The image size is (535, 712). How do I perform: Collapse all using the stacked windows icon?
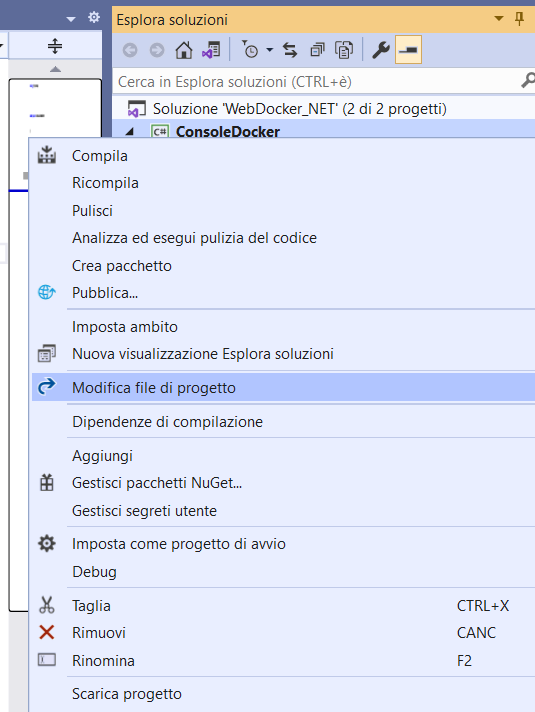(x=317, y=50)
